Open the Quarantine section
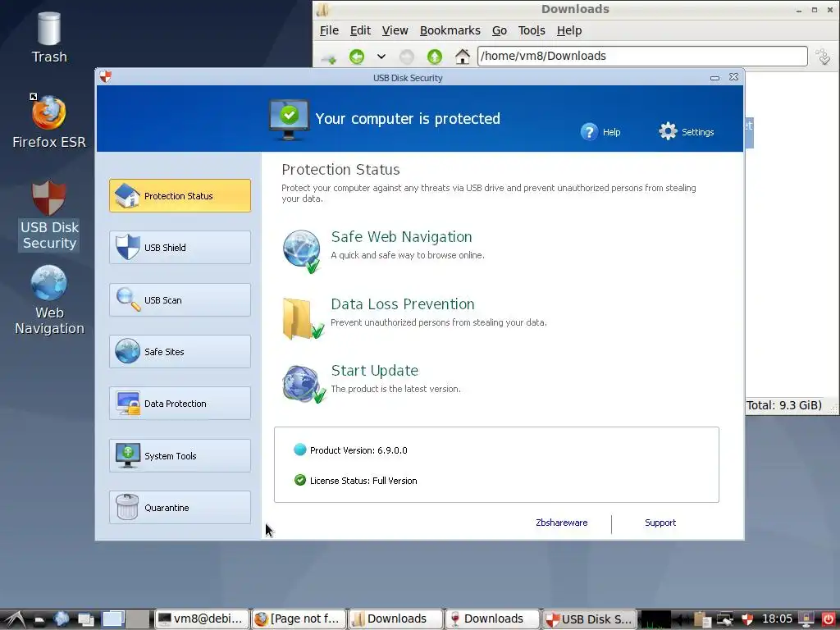 [180, 507]
